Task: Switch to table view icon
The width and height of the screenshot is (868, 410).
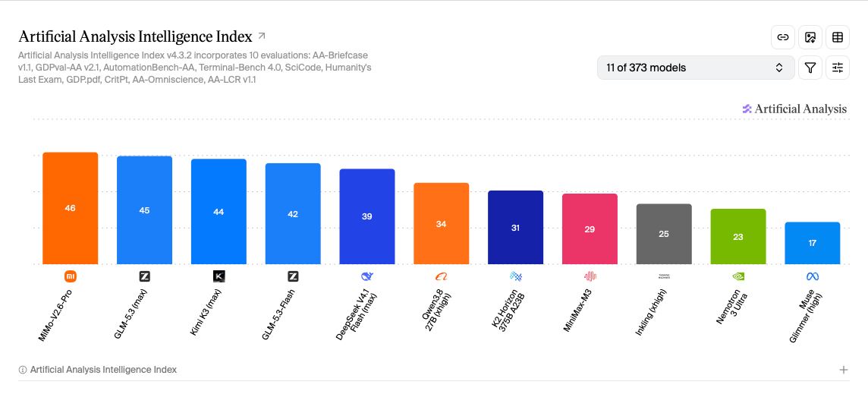Action: (x=838, y=37)
